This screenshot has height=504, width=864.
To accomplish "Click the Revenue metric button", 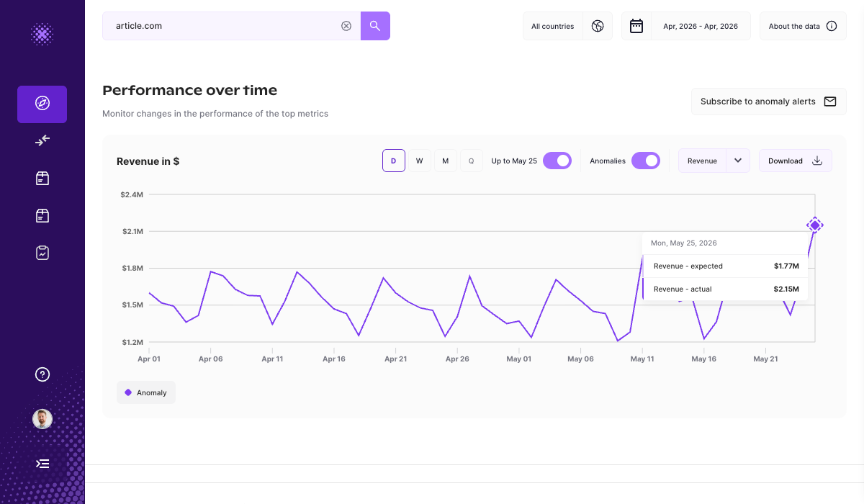I will (x=702, y=161).
